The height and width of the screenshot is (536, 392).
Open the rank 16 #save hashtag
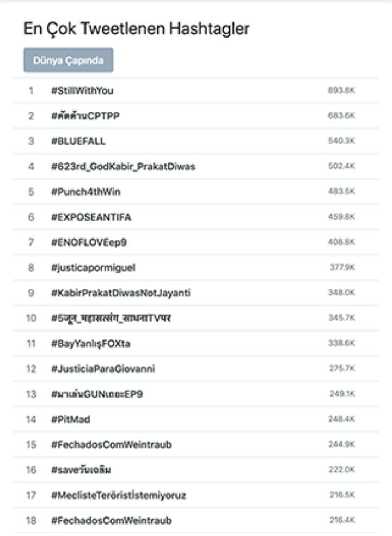(81, 470)
